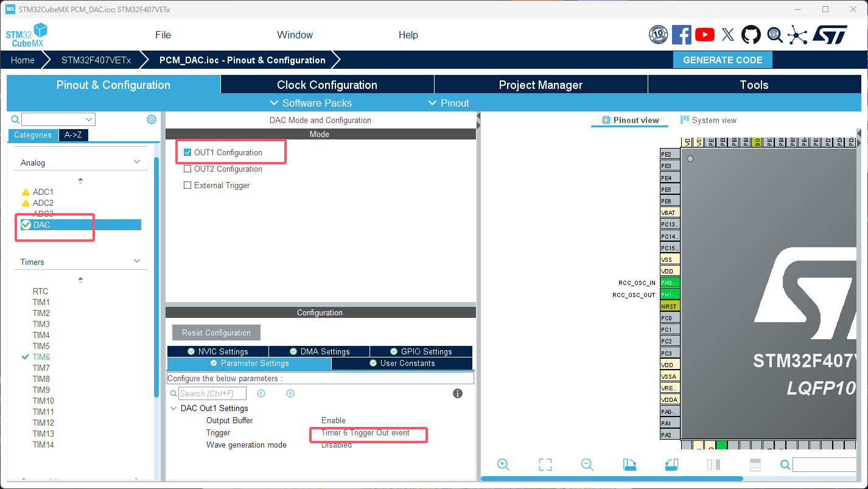Click the pin search magnifier icon
868x489 pixels.
tap(786, 465)
